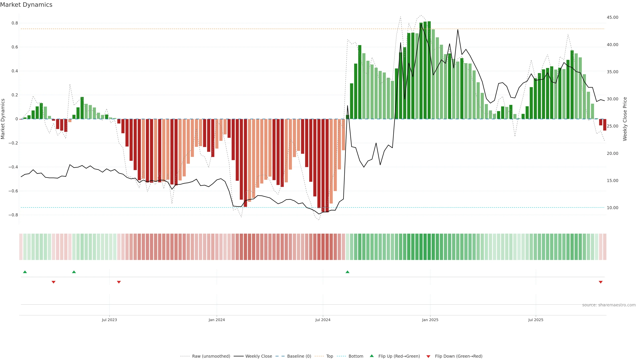Click the green flip-up marker just after Jul 2024

click(x=347, y=272)
